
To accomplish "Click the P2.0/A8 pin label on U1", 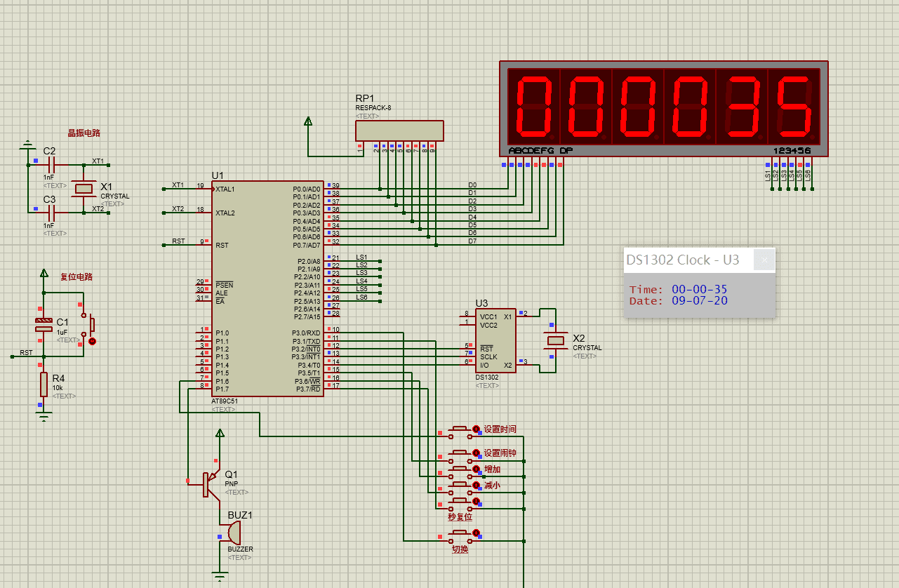I will pyautogui.click(x=309, y=261).
